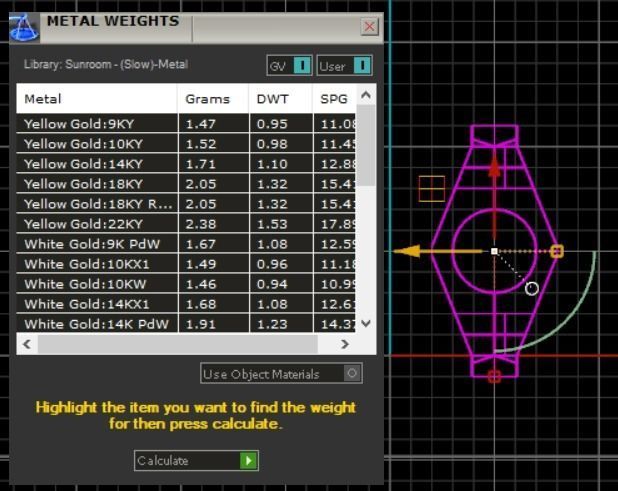Click DWT value 0.94 for 10KW

272,284
